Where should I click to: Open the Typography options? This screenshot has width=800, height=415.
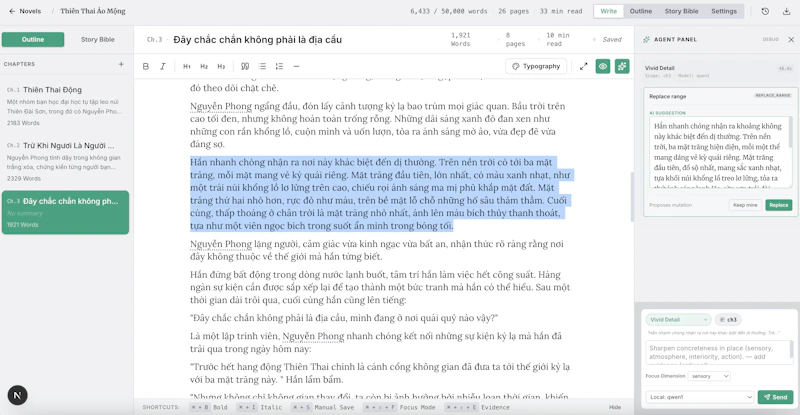click(536, 66)
